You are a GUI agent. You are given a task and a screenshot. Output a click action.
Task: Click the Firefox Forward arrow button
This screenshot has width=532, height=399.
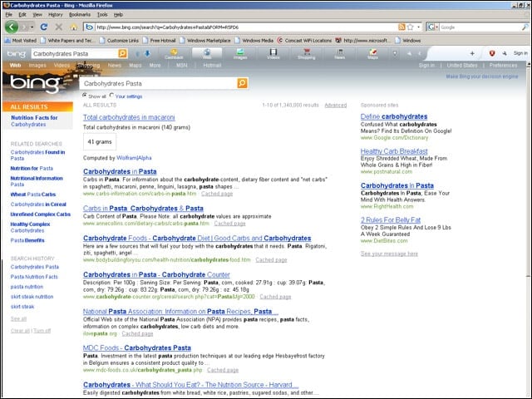click(24, 27)
